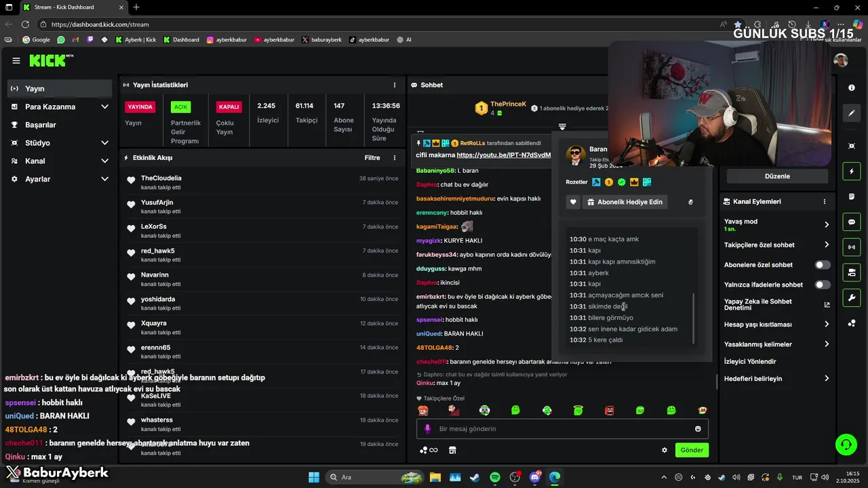Click the Gönder send button
The width and height of the screenshot is (868, 488).
click(692, 450)
